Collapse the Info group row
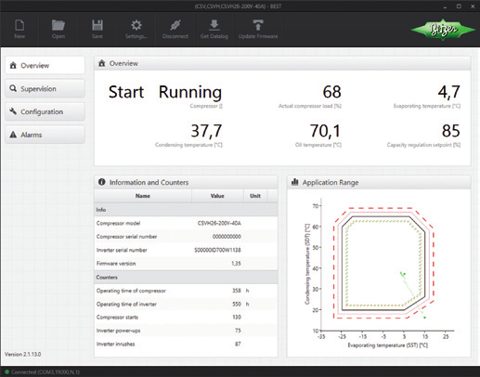Image resolution: width=480 pixels, height=377 pixels. pyautogui.click(x=186, y=210)
